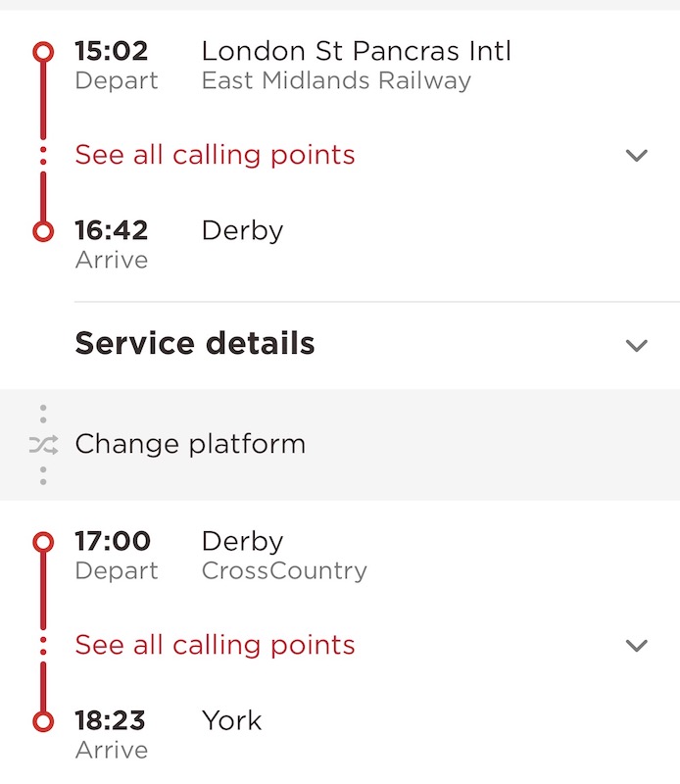
Task: Click the Derby departure stop marker at 17:00
Action: coord(43,541)
